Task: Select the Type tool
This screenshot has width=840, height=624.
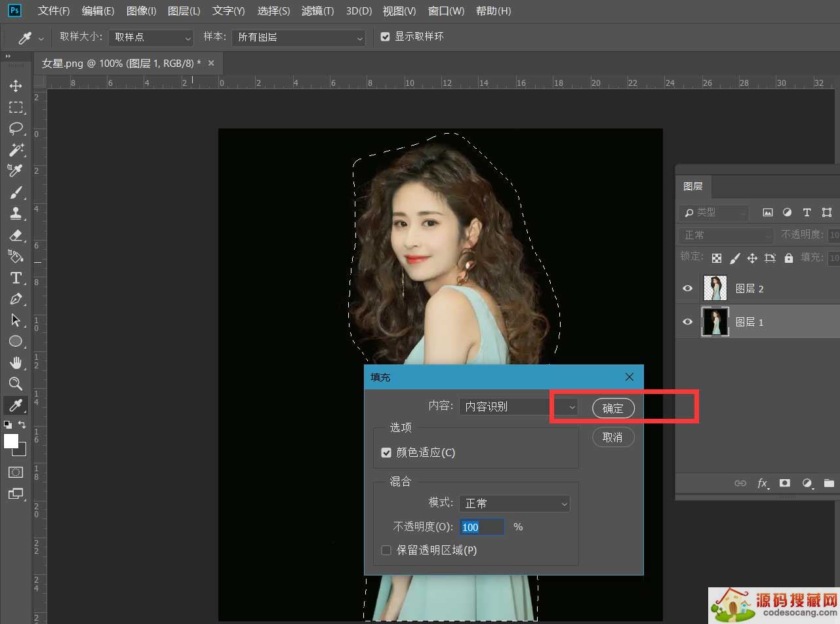Action: 16,277
